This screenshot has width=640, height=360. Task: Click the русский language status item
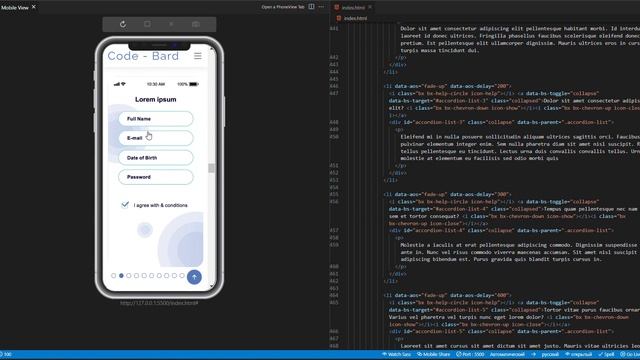pyautogui.click(x=550, y=354)
